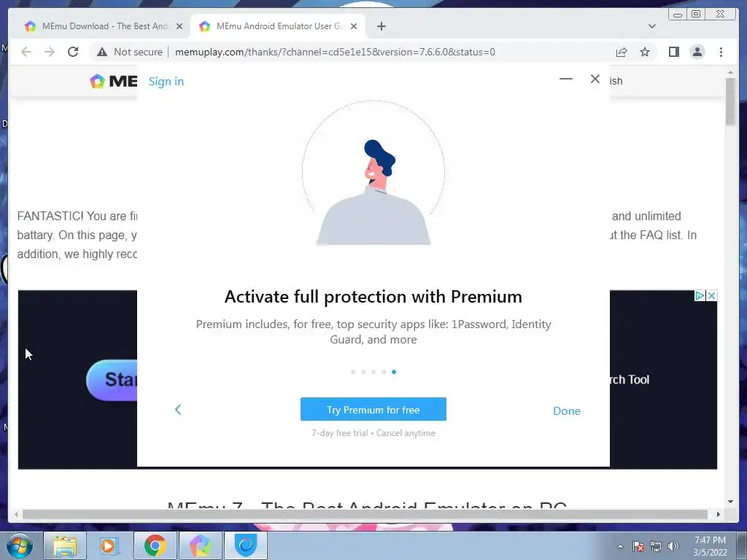Open the Chrome profile avatar
The image size is (747, 560).
point(697,52)
